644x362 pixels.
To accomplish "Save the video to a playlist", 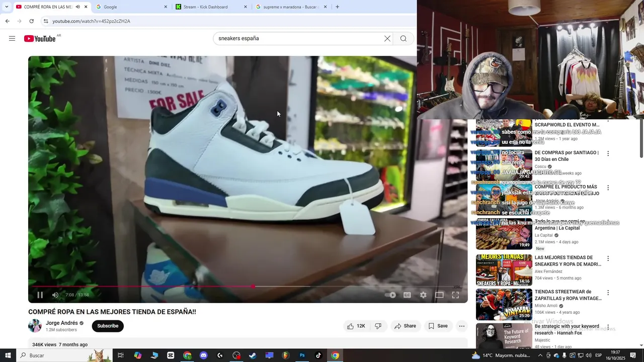I will tap(438, 326).
